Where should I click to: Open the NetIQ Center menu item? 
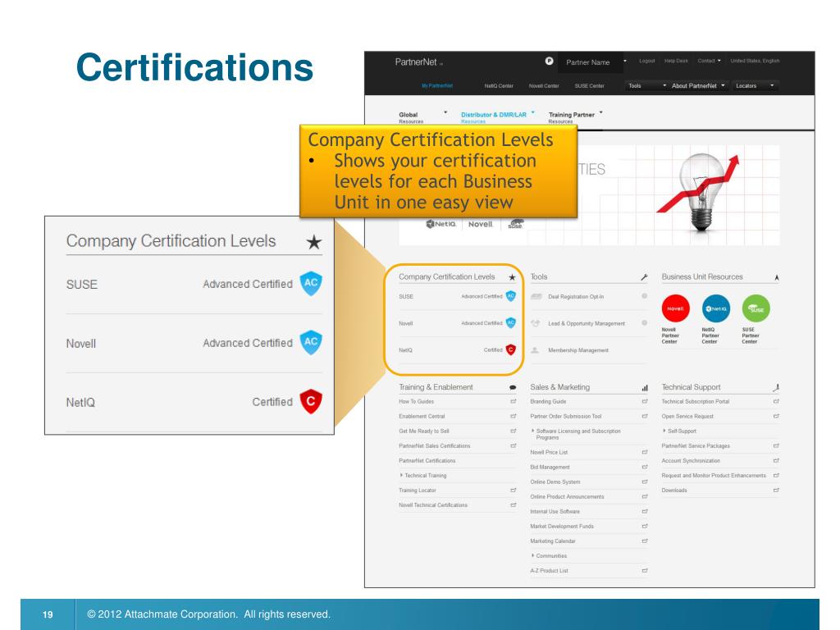coord(499,85)
